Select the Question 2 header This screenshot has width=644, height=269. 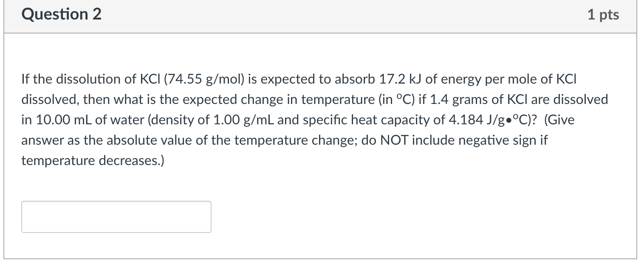(x=62, y=14)
